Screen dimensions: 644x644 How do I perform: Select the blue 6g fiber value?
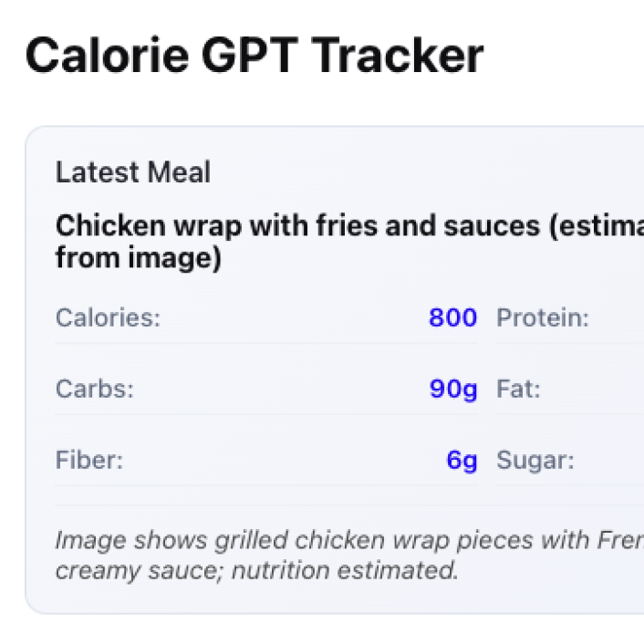click(x=462, y=461)
